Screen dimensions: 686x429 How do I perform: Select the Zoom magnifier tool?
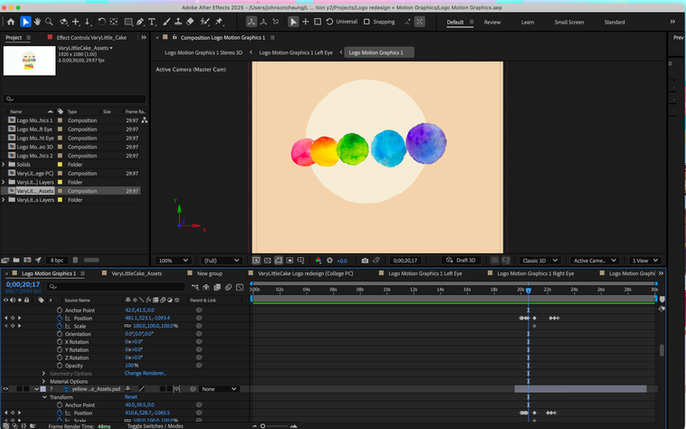[x=49, y=21]
